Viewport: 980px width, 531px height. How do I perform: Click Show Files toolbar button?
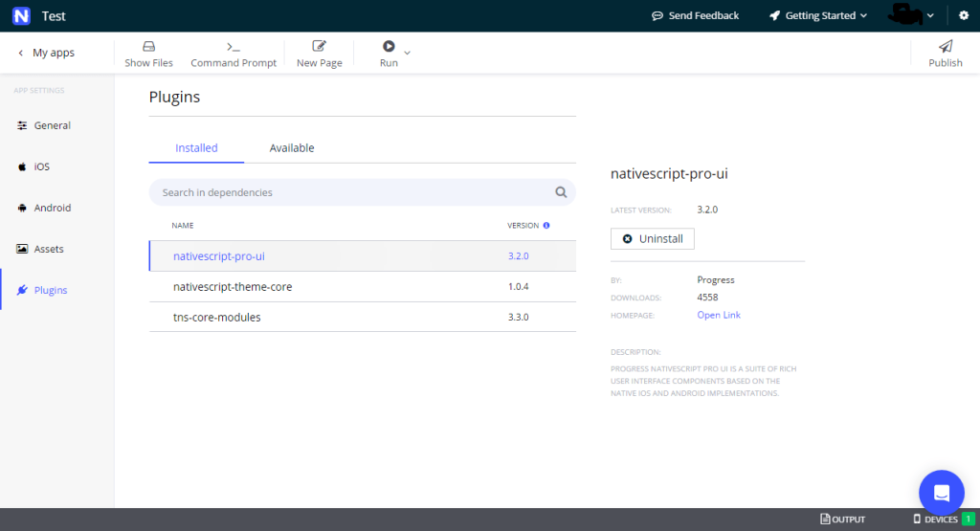tap(148, 54)
